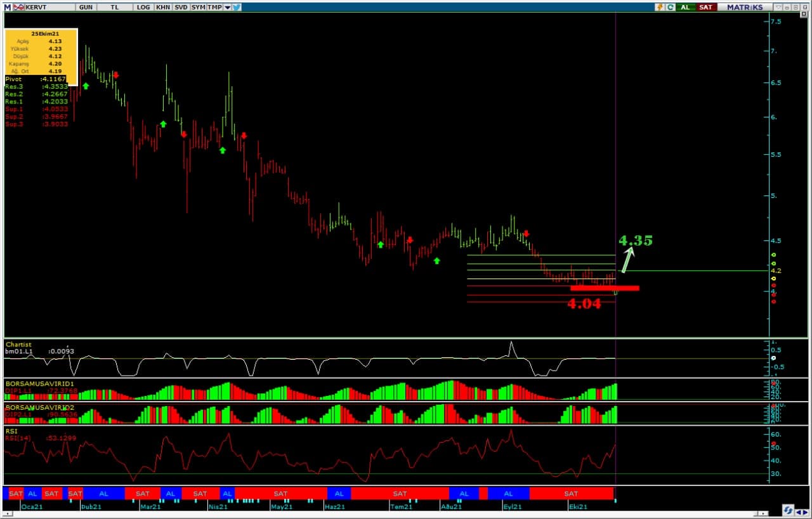Toggle the SVD toolbar option
Screen dimensions: 812x519
(181, 7)
